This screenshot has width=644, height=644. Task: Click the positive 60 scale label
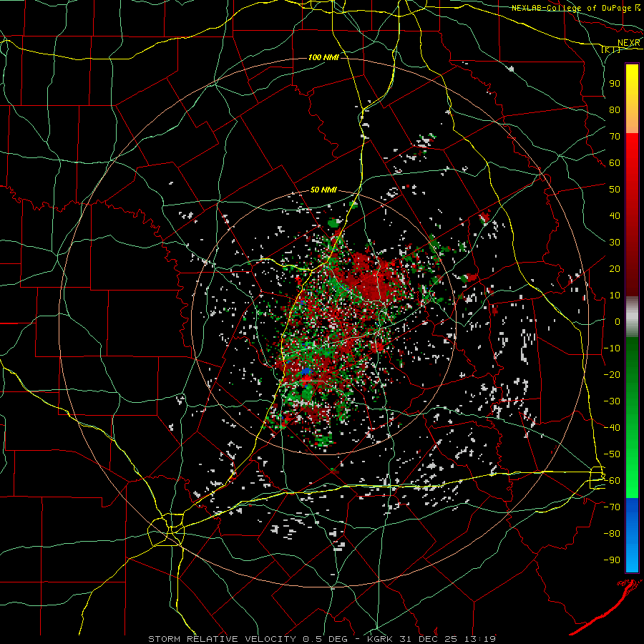pos(615,162)
